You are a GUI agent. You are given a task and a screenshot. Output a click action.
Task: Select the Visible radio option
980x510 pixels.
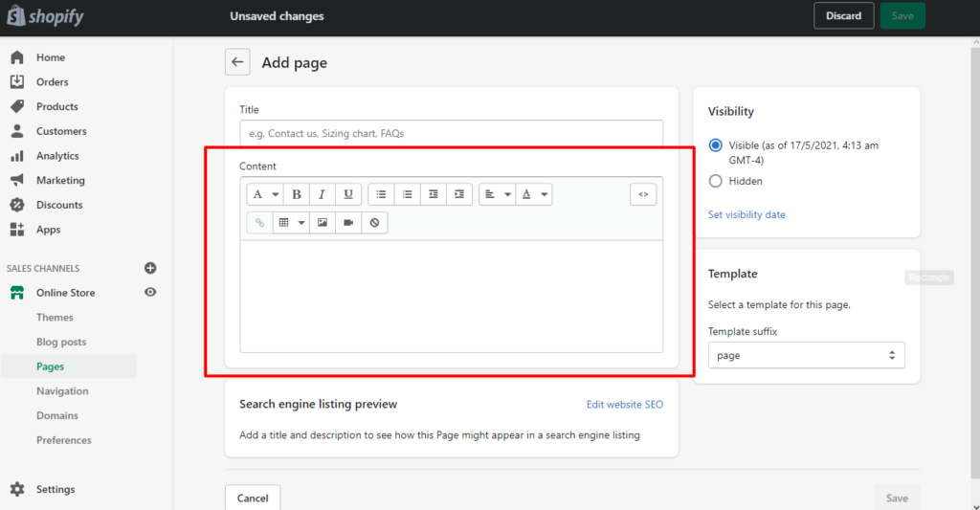pos(716,145)
